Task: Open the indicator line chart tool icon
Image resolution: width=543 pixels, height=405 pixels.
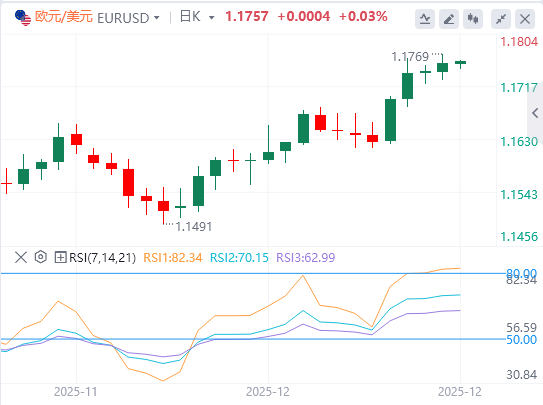Action: pos(425,19)
